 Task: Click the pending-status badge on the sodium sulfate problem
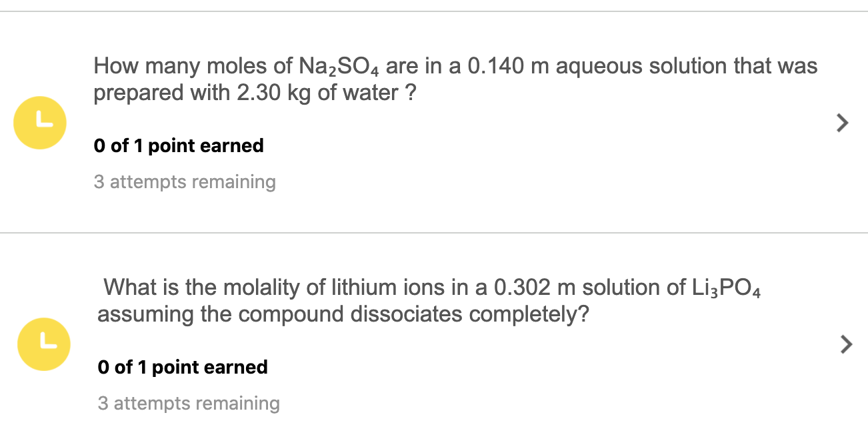[39, 123]
